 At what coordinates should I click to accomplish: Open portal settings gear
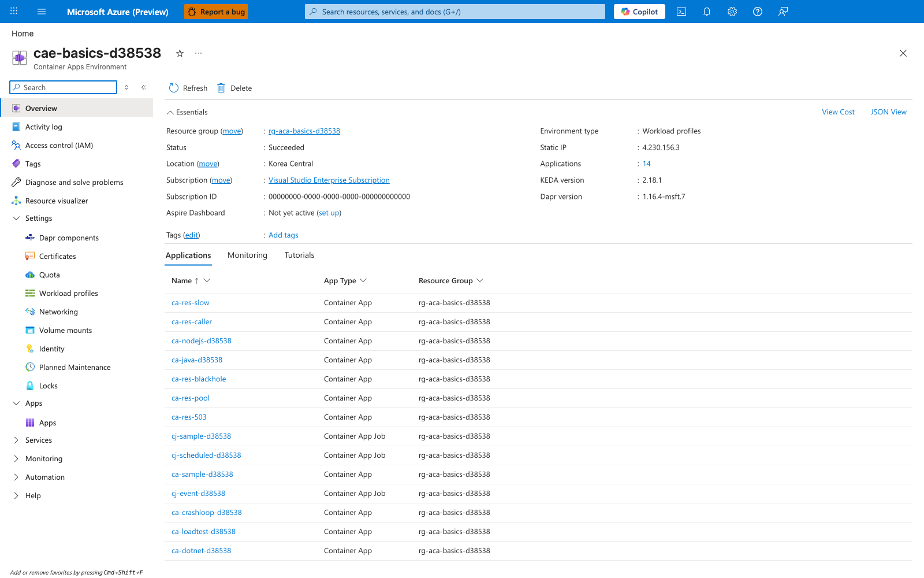pyautogui.click(x=732, y=12)
